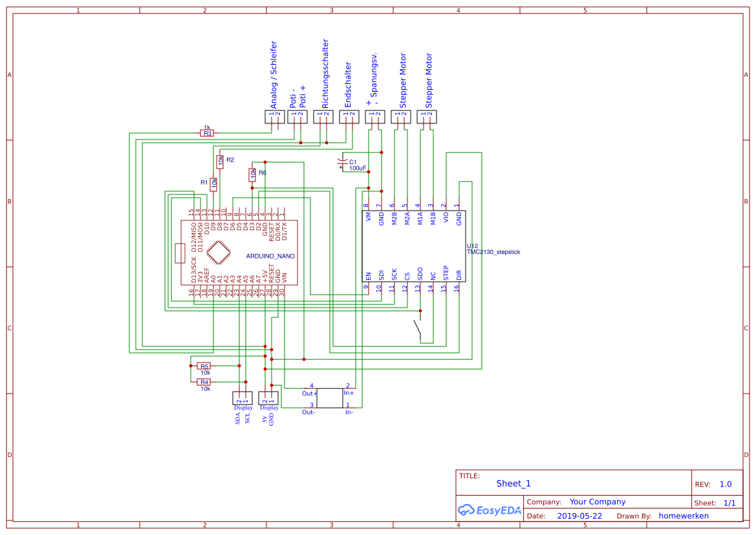Select the Poti connector header
The width and height of the screenshot is (756, 535).
click(297, 116)
